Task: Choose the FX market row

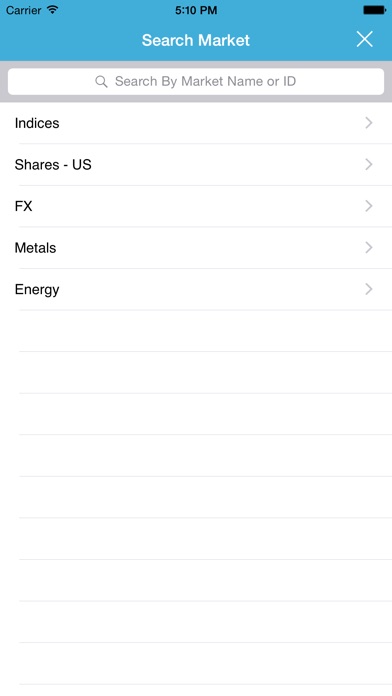Action: 196,206
